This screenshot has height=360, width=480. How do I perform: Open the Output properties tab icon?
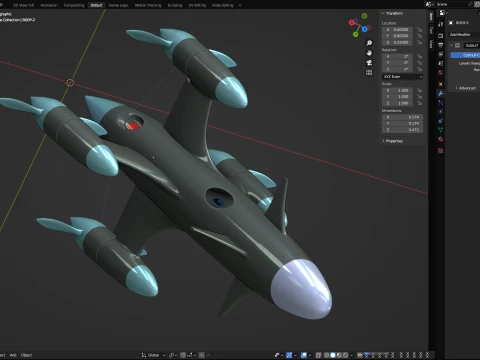441,45
